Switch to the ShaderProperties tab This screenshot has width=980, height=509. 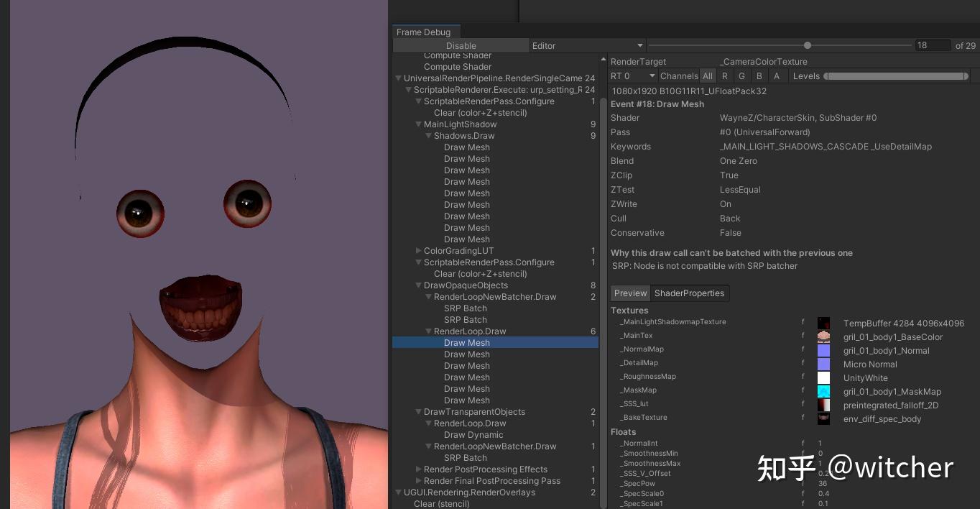pyautogui.click(x=689, y=293)
